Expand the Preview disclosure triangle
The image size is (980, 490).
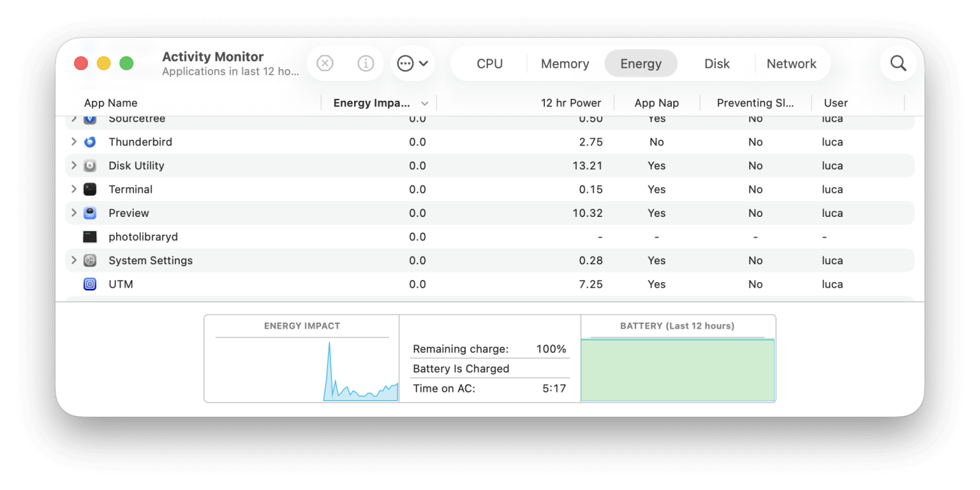(x=74, y=213)
